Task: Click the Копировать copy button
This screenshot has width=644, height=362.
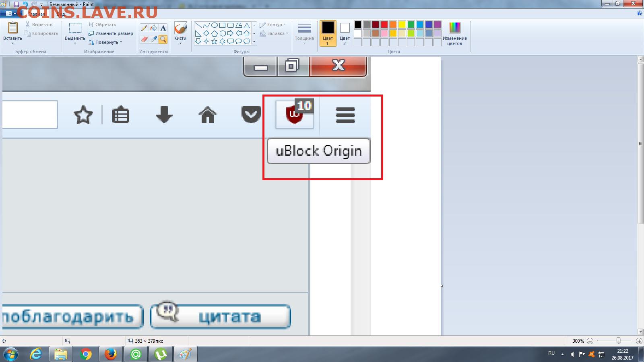Action: pos(41,33)
